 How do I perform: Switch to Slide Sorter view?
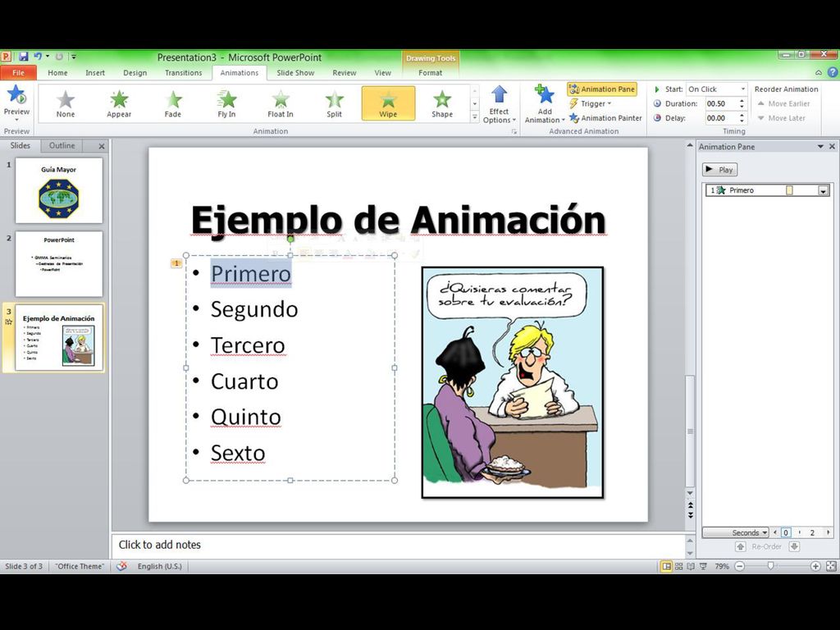(678, 566)
